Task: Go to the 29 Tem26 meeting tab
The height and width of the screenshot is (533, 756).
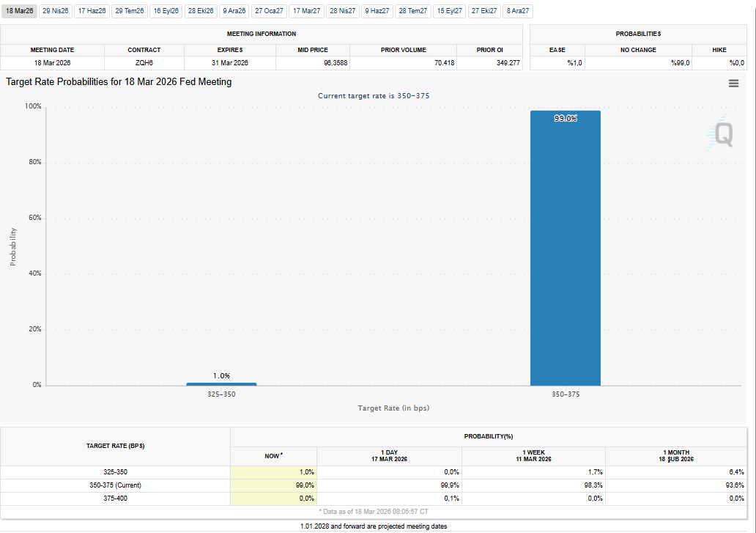Action: 130,11
